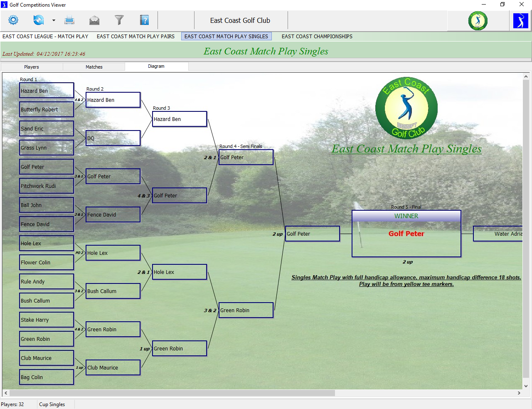Click the refresh globe icon
532x409 pixels.
(39, 20)
